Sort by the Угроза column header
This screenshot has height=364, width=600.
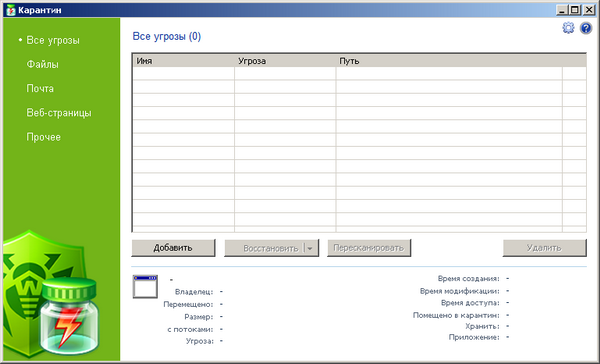tap(285, 61)
